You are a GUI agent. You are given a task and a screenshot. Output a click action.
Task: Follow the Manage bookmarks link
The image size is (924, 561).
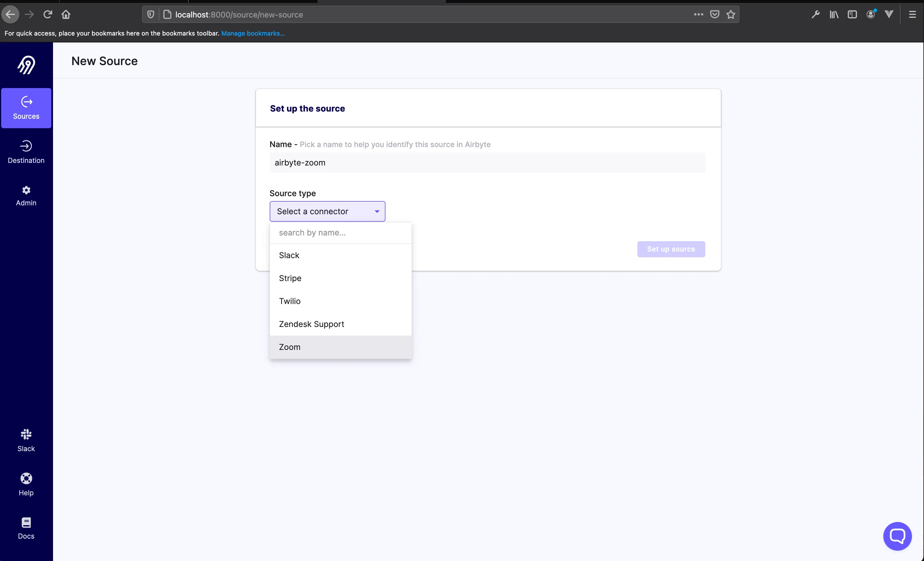point(253,33)
